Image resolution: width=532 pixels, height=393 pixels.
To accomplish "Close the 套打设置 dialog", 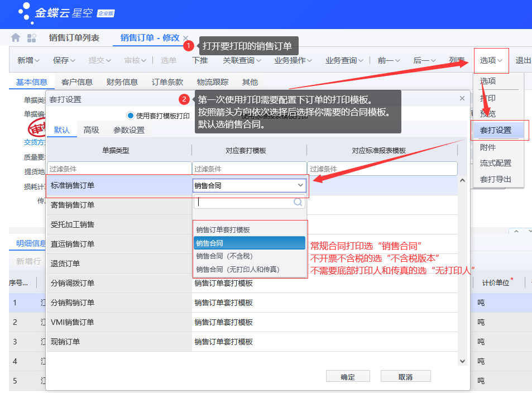I will (x=462, y=98).
